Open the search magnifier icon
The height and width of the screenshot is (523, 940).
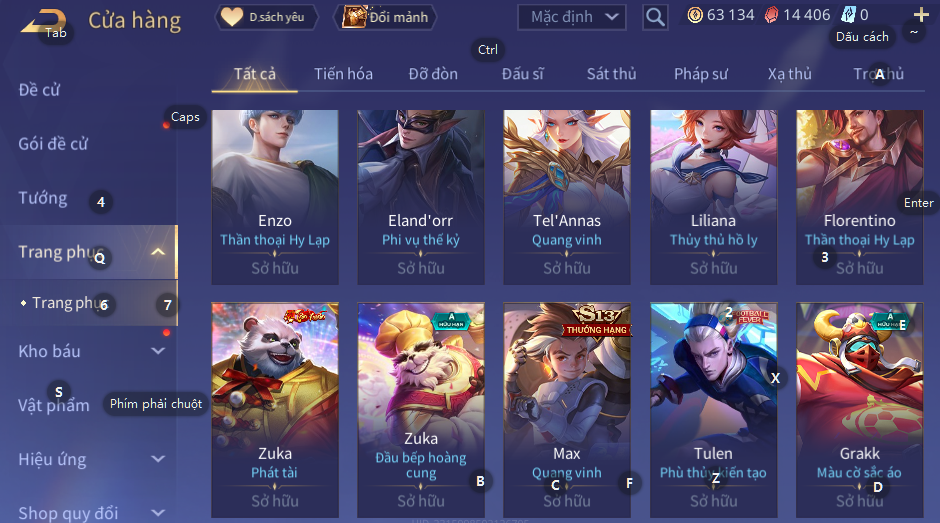pos(655,17)
